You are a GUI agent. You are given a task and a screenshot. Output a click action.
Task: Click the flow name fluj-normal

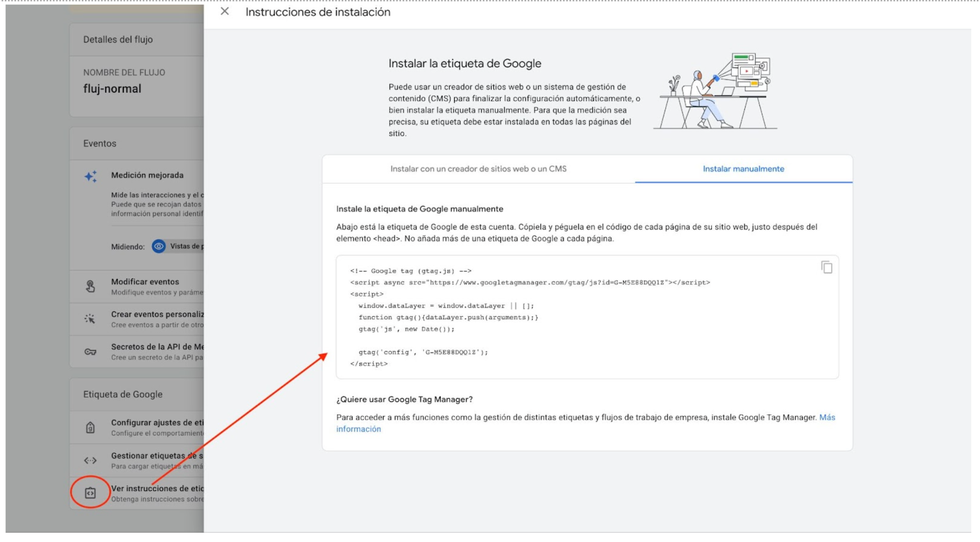coord(112,89)
